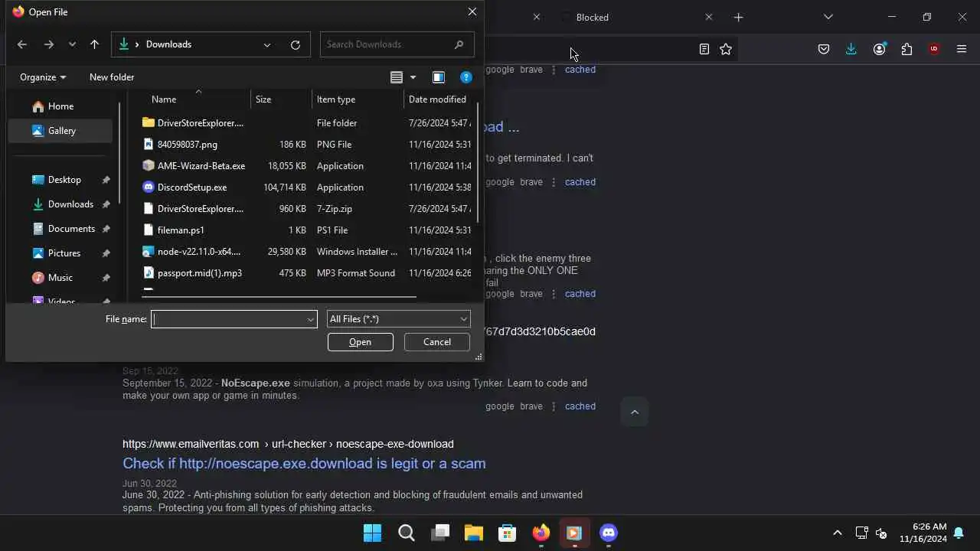980x551 pixels.
Task: Select Home in navigation pane
Action: (60, 106)
